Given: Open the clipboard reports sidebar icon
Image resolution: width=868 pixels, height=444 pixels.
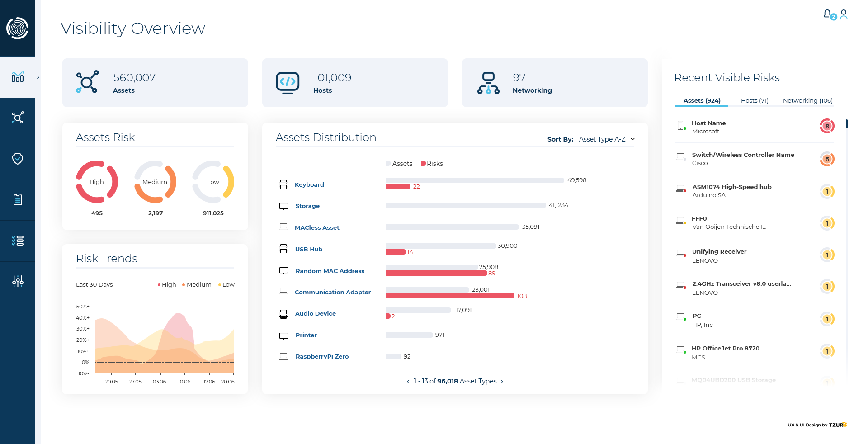Looking at the screenshot, I should pos(18,199).
